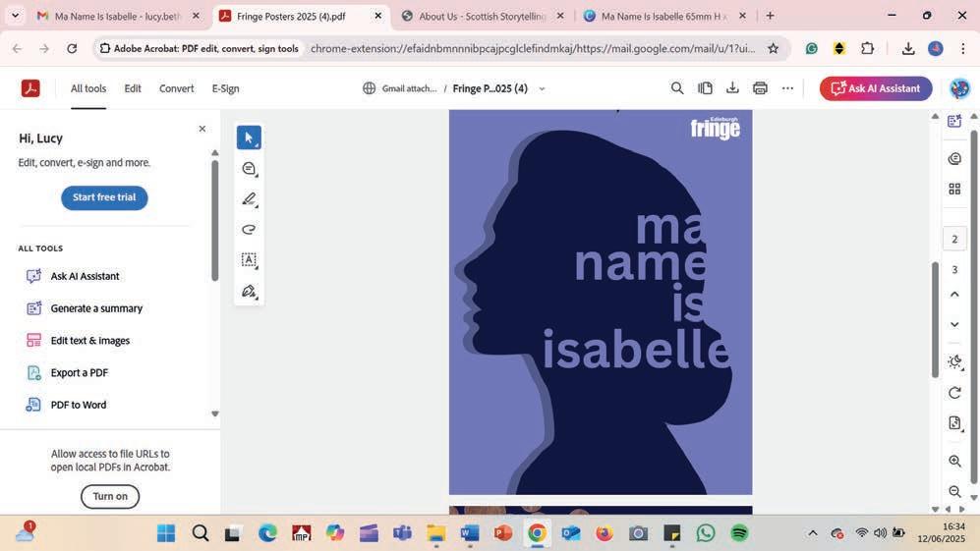Open Chrome downloads tray

pyautogui.click(x=908, y=48)
